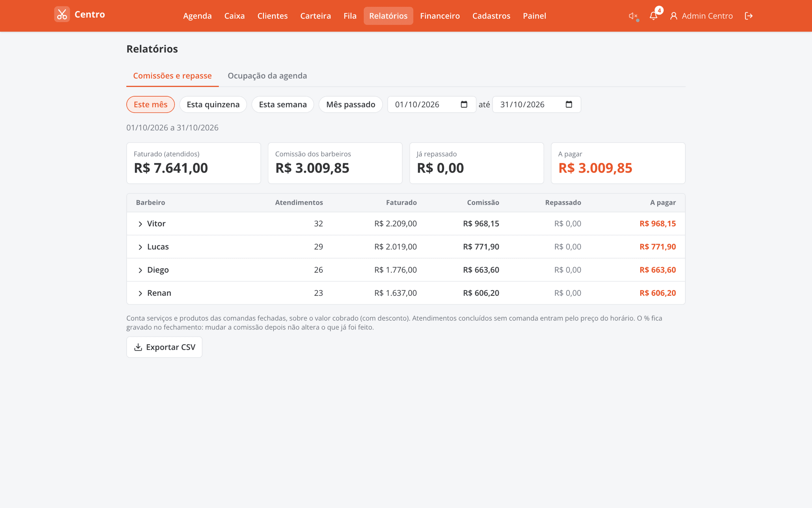This screenshot has height=508, width=812.
Task: Open the Caixa menu
Action: click(235, 16)
